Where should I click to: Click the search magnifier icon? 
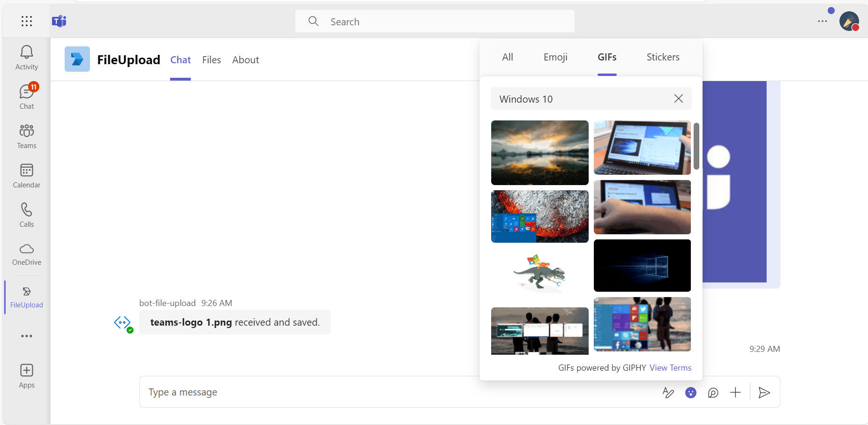point(314,21)
